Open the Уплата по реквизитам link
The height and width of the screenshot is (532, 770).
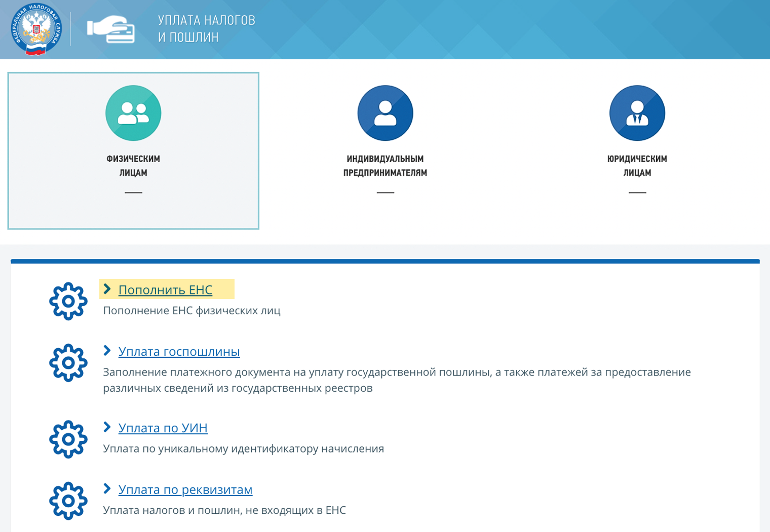[185, 489]
